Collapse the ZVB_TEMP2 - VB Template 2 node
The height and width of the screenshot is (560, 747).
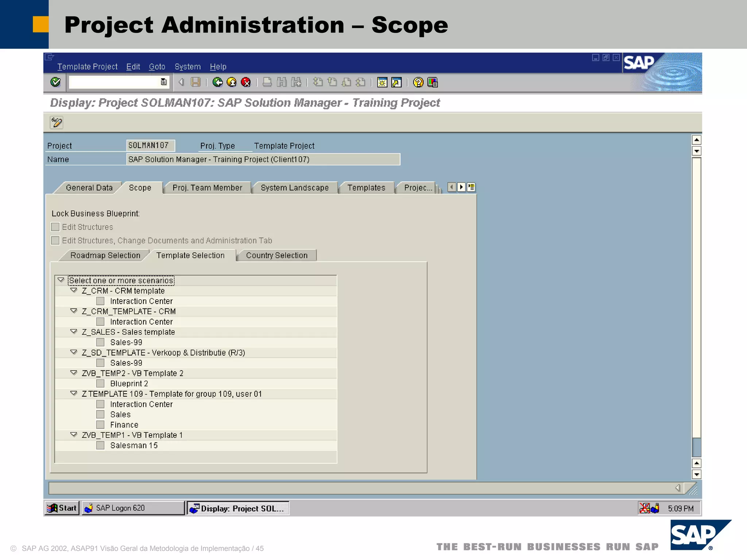(x=74, y=373)
